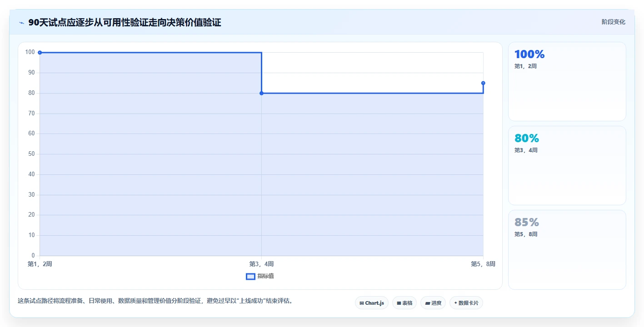Select the 100% 第1，2周 card

pos(567,82)
